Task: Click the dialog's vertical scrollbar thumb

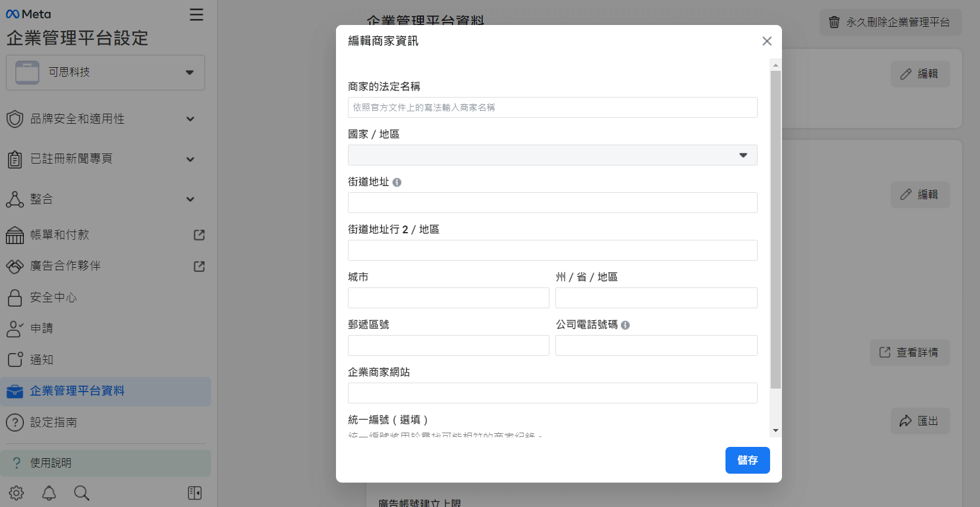Action: pos(775,229)
